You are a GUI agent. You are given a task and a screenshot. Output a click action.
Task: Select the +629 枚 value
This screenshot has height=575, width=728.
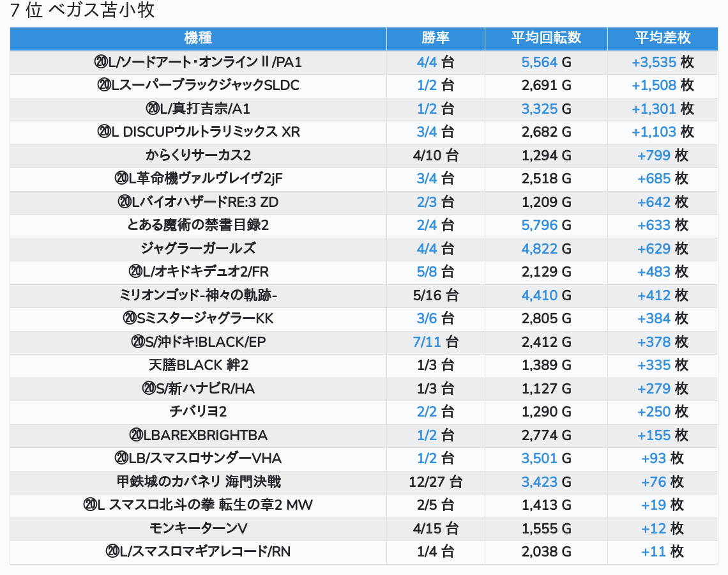coord(662,249)
